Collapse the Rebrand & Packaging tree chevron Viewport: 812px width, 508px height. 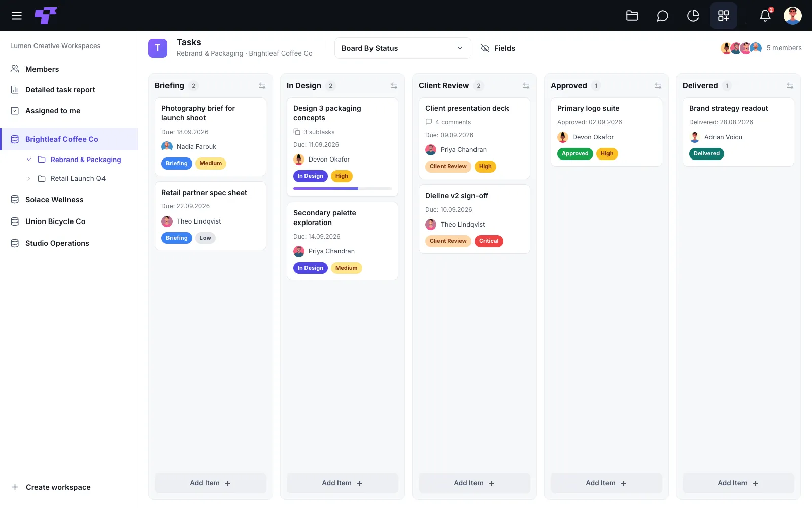(29, 160)
